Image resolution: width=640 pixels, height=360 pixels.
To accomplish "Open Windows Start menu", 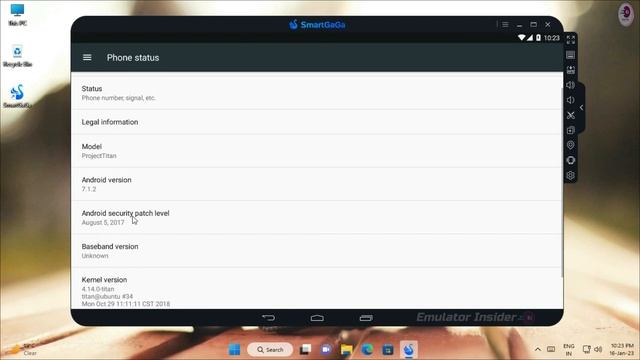I will click(234, 349).
